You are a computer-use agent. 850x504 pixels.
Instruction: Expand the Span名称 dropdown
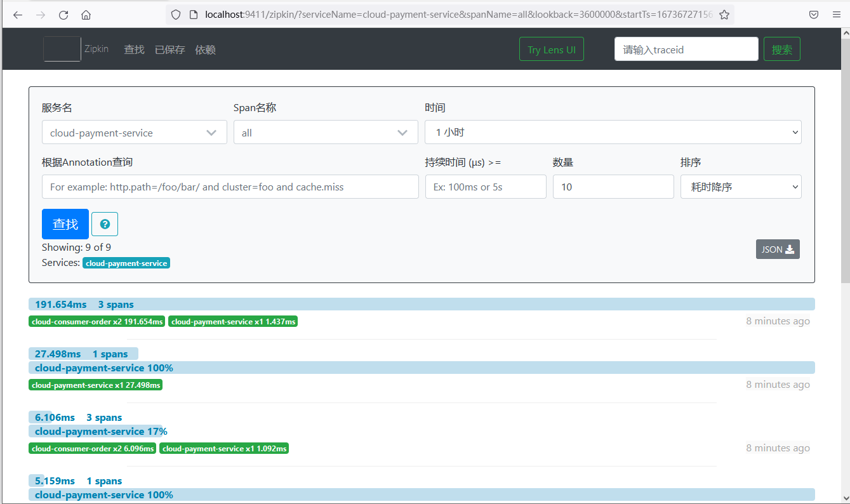[326, 133]
